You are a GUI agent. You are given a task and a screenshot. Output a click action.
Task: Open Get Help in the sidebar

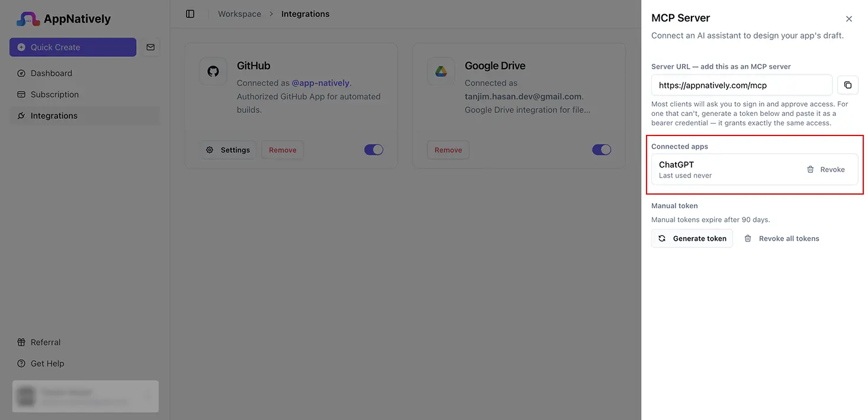click(x=85, y=364)
